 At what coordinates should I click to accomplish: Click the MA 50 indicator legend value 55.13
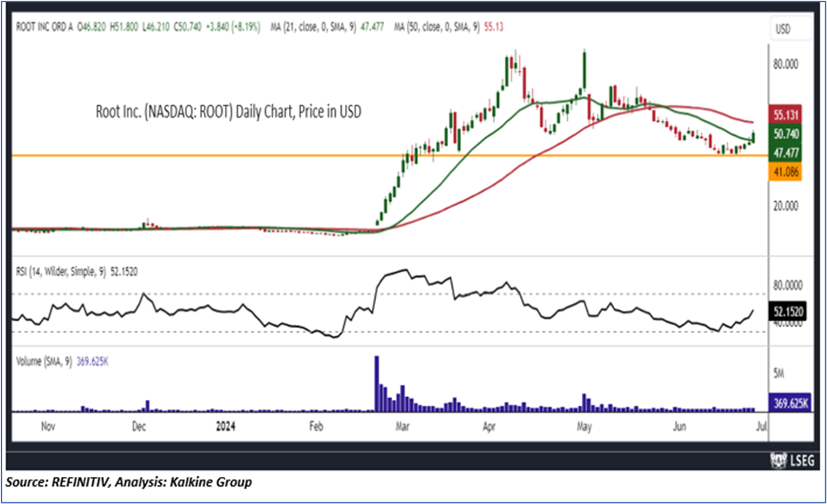click(x=493, y=26)
